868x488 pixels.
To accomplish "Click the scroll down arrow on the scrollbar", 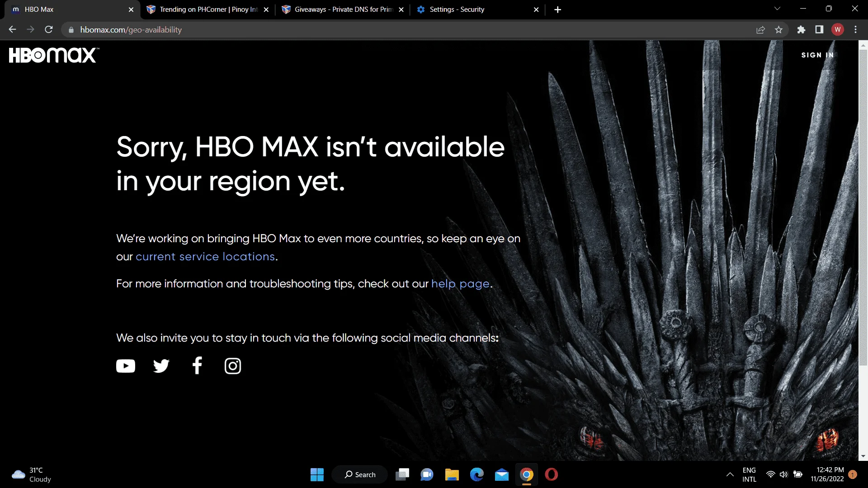I will (x=863, y=456).
